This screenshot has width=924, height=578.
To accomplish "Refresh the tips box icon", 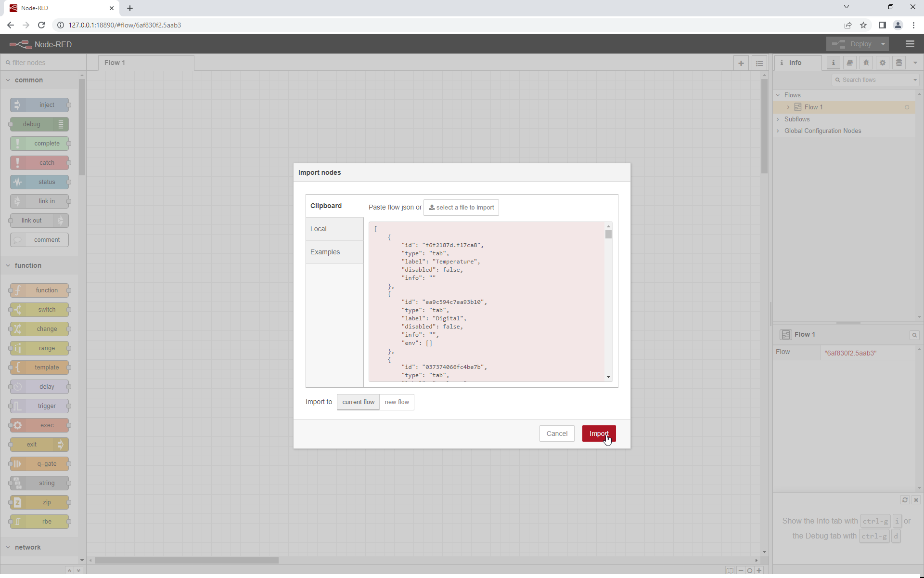I will 905,500.
